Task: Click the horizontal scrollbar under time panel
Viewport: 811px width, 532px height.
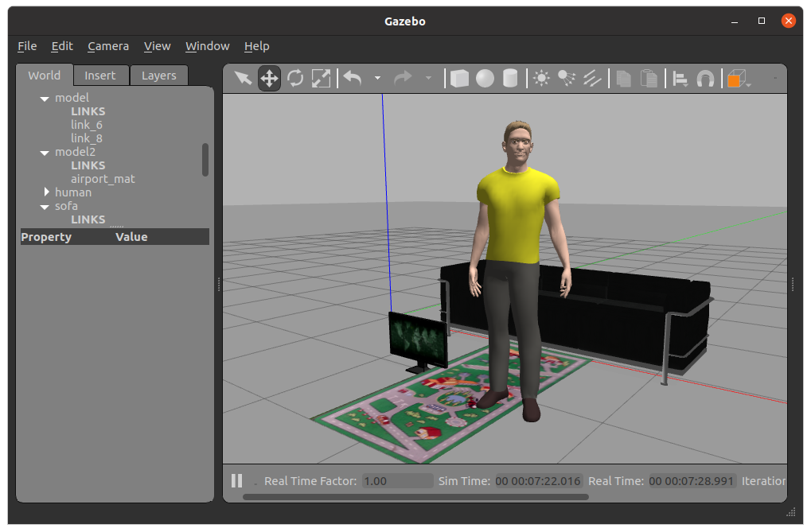Action: [x=415, y=497]
